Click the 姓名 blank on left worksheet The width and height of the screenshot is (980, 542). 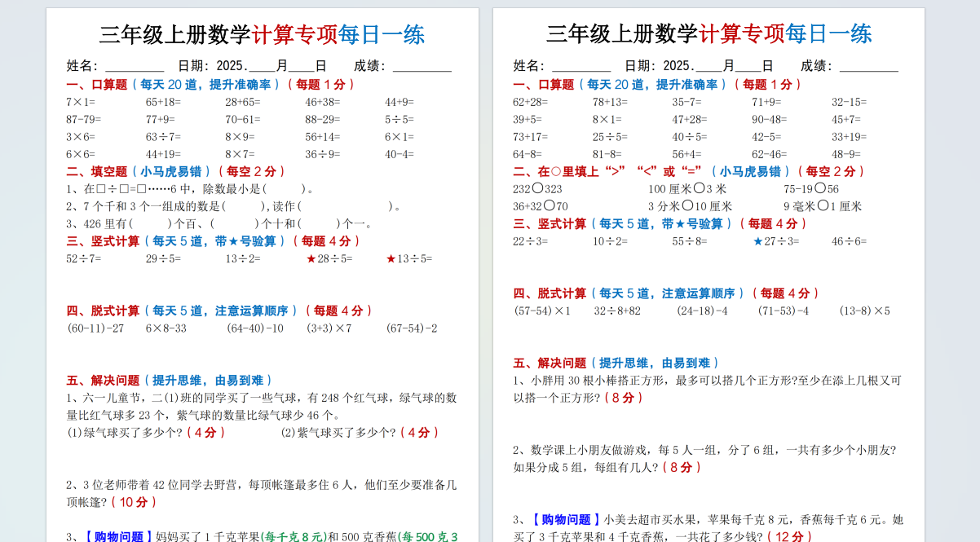point(135,66)
